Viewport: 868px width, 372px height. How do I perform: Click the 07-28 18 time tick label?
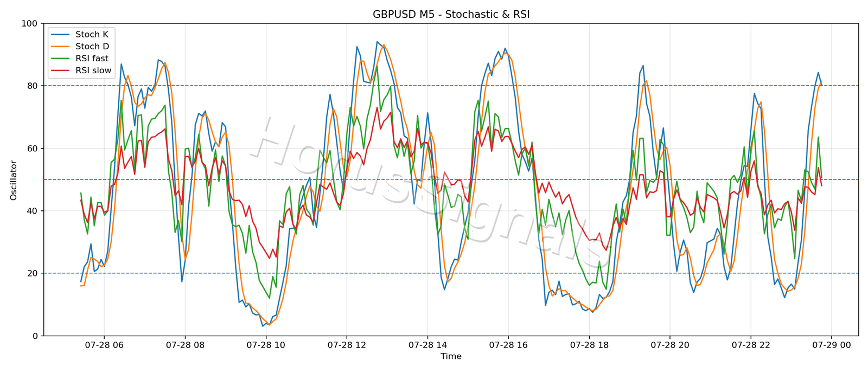(x=589, y=344)
